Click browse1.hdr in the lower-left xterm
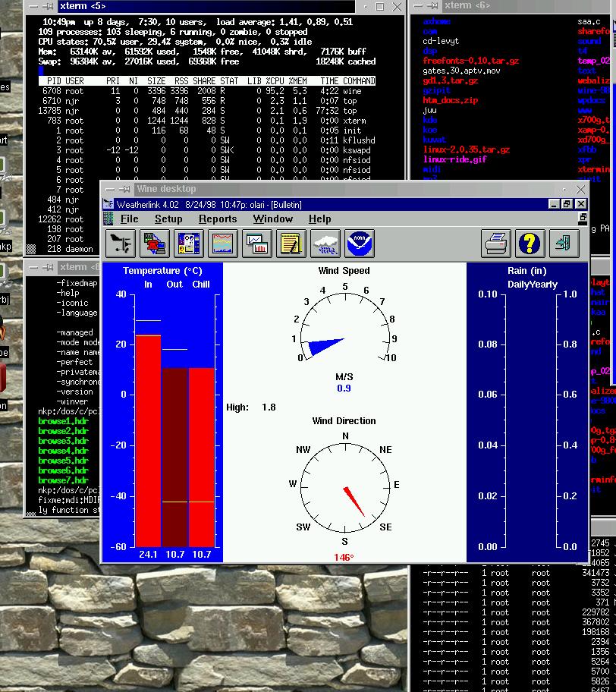616x692 pixels. coord(63,421)
